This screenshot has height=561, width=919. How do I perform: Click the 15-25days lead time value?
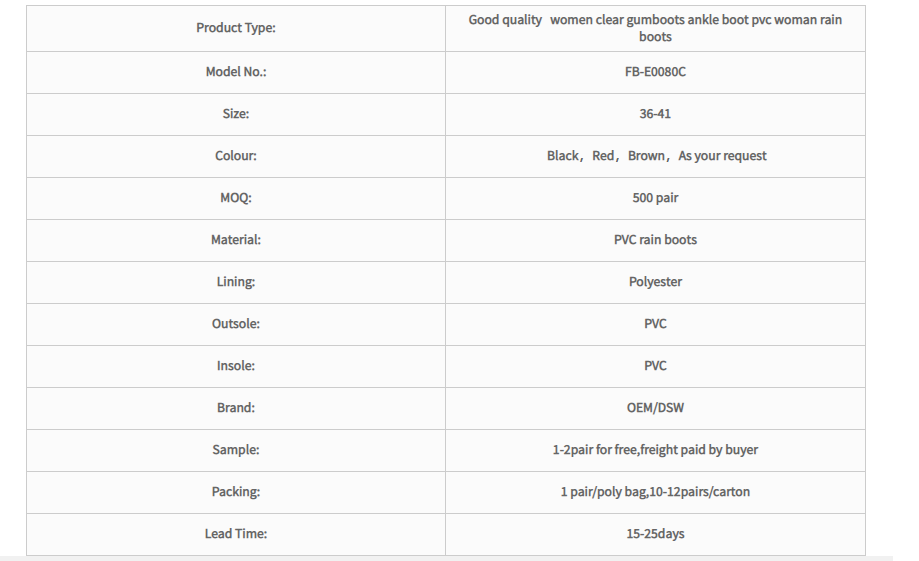pos(655,534)
